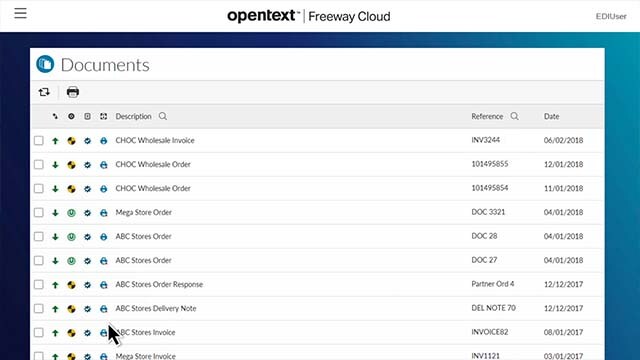Click the direction column header icon

[x=55, y=116]
